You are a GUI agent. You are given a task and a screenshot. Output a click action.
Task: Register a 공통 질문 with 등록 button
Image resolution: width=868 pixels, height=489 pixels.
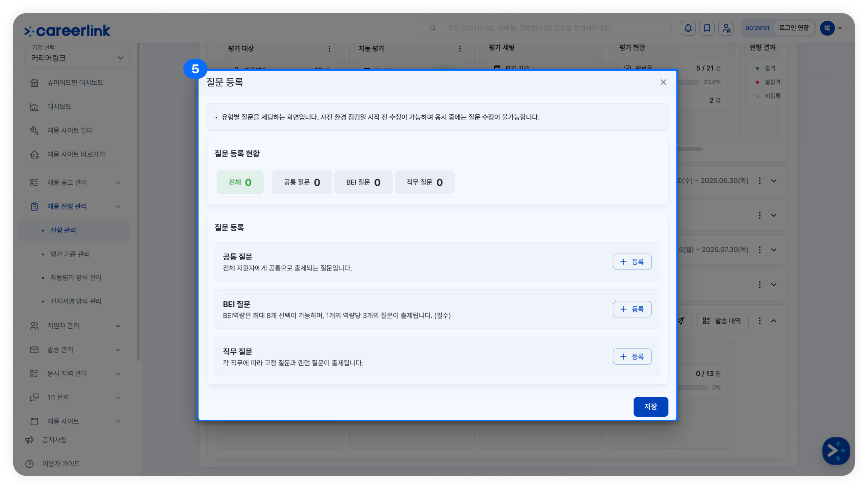[632, 262]
